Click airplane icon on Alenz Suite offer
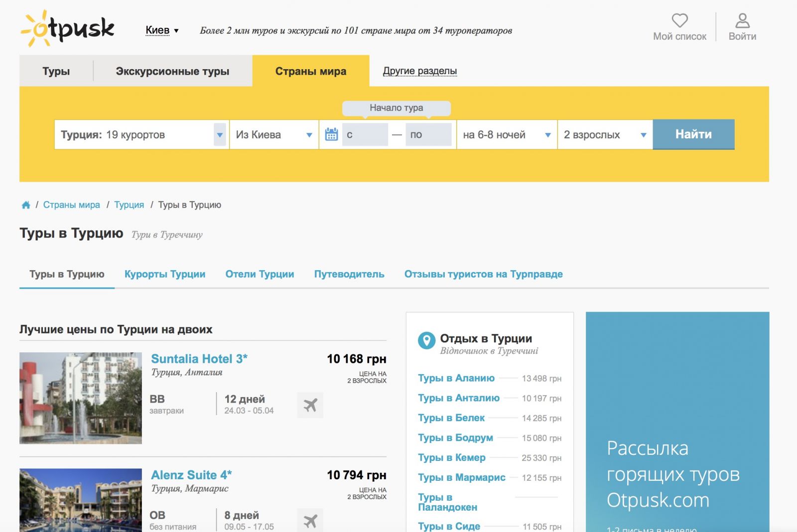The height and width of the screenshot is (532, 797). 310,521
